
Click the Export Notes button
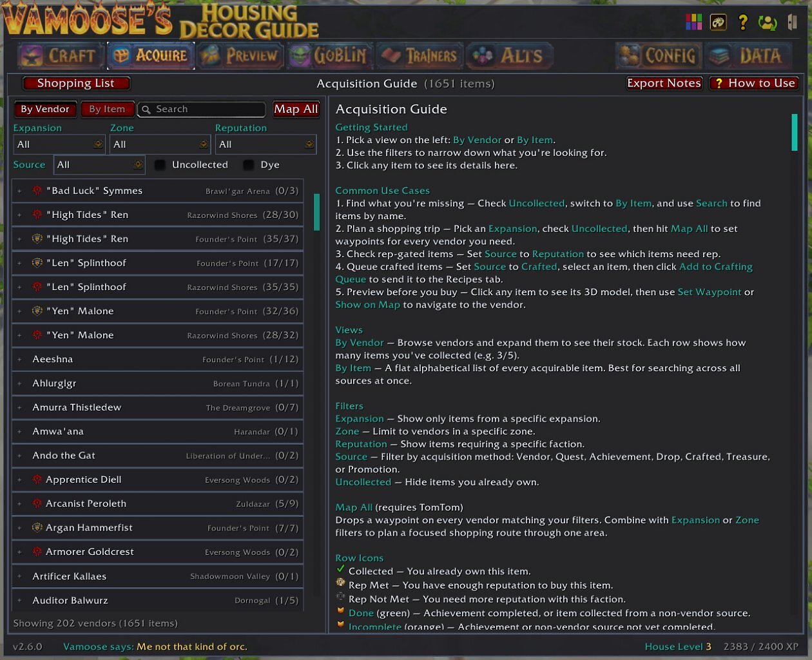[664, 83]
